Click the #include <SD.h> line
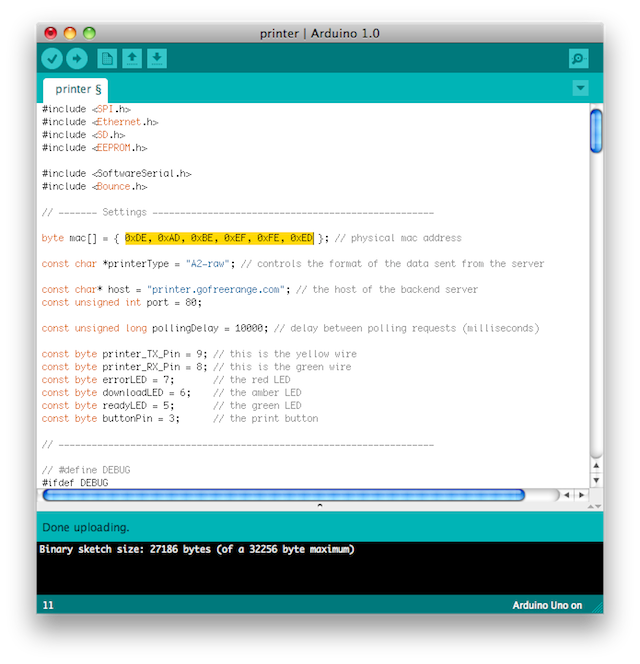Image resolution: width=640 pixels, height=664 pixels. coord(83,135)
